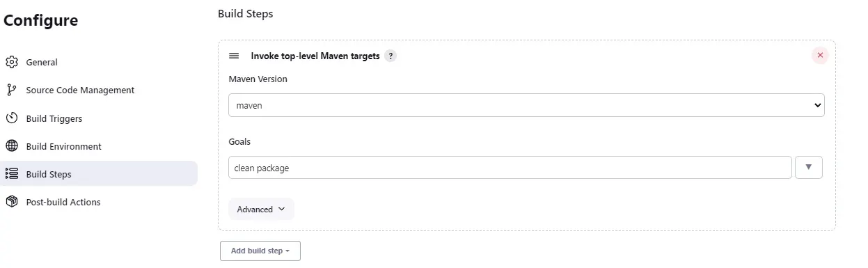Jump to the Build Triggers section label
868x268 pixels.
54,118
